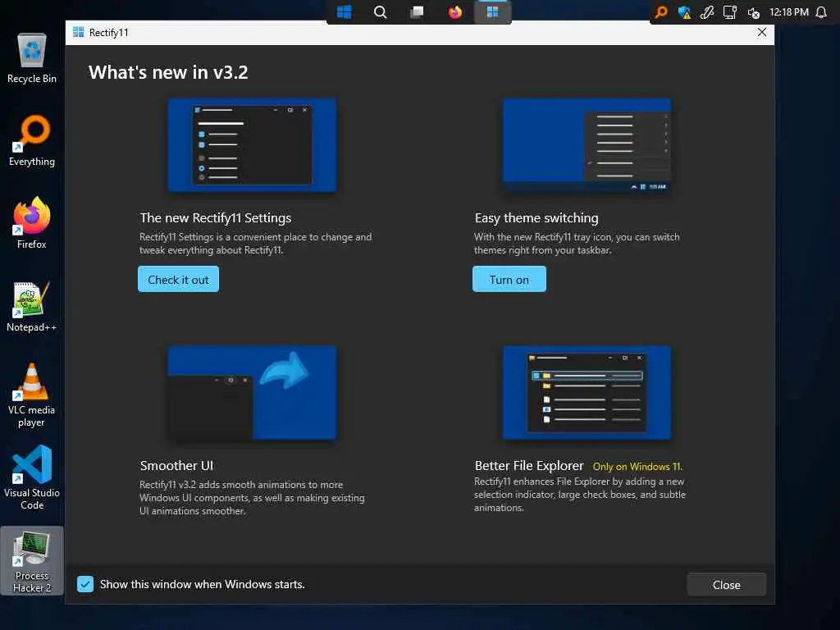Select the Process Hacker 2 desktop icon
The height and width of the screenshot is (630, 840).
(x=32, y=561)
